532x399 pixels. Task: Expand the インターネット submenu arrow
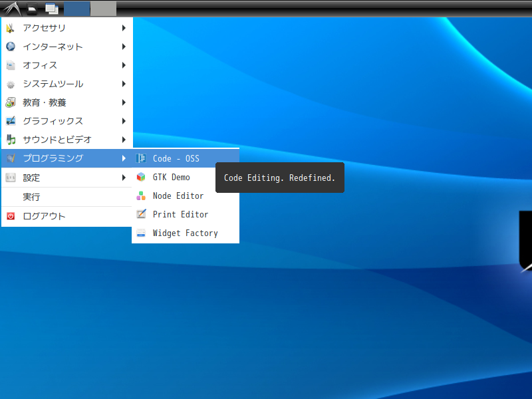coord(124,47)
